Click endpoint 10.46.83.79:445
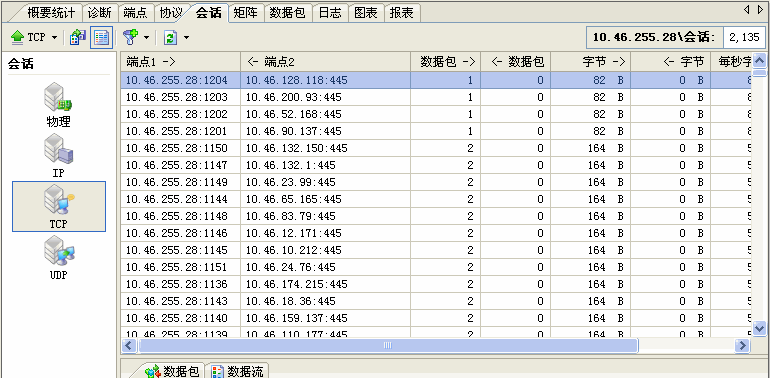 point(291,216)
